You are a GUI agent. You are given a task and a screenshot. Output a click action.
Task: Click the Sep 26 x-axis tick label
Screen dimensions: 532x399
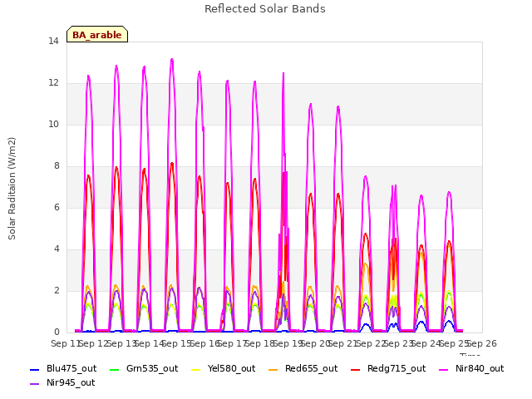coord(482,343)
